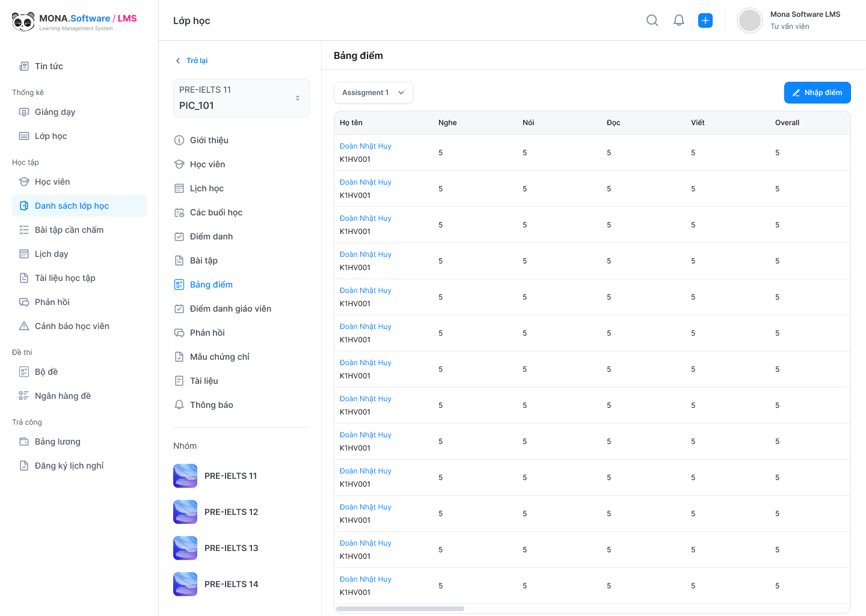Click the search magnifier icon

coord(652,20)
